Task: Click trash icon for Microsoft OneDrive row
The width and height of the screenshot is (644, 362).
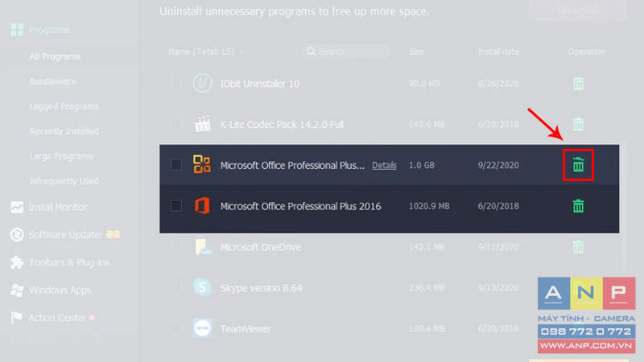Action: 578,247
